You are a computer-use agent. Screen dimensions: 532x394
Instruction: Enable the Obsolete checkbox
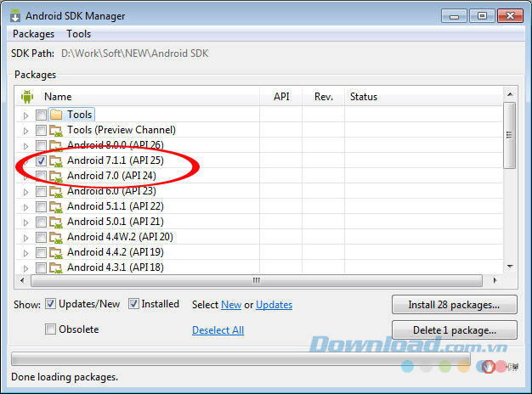point(50,329)
